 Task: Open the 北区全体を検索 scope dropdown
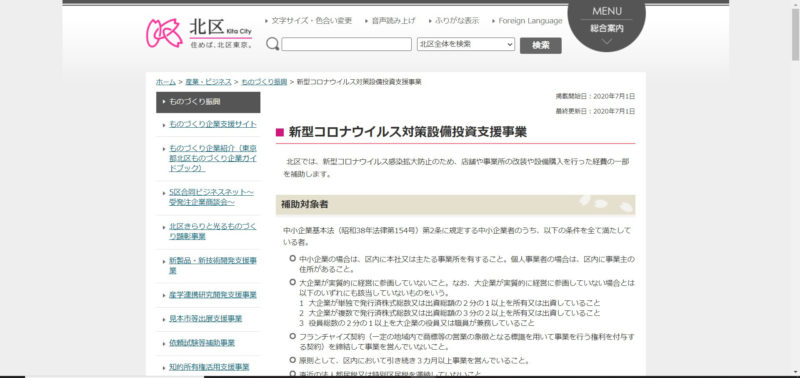(x=466, y=44)
